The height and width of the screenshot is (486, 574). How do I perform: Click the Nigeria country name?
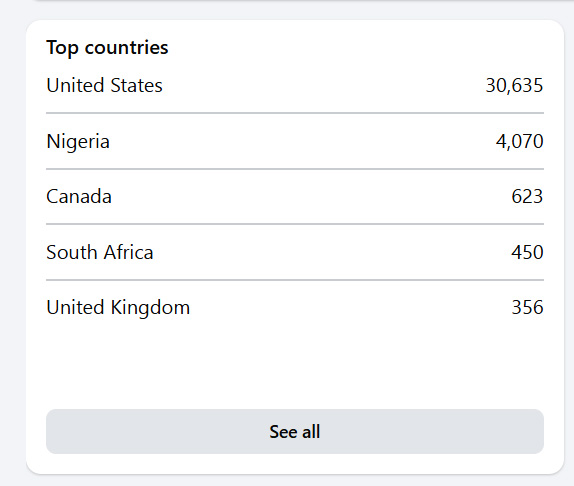click(78, 142)
